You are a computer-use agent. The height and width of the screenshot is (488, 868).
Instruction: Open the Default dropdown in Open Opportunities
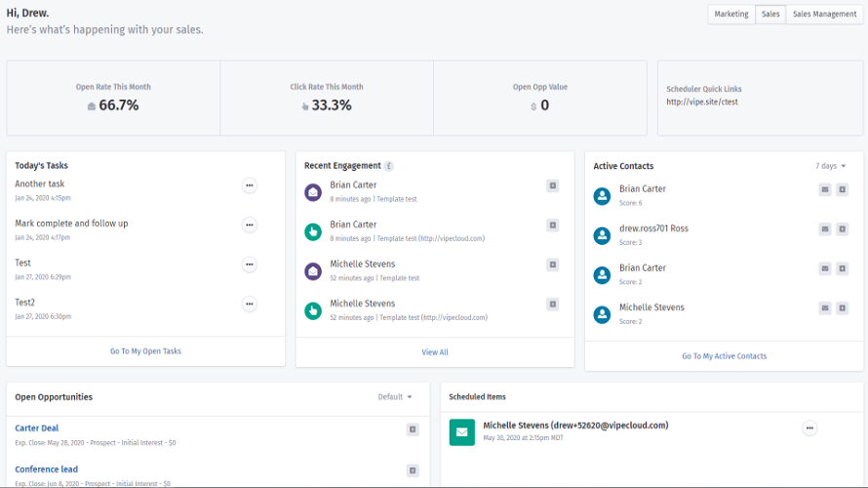coord(395,397)
